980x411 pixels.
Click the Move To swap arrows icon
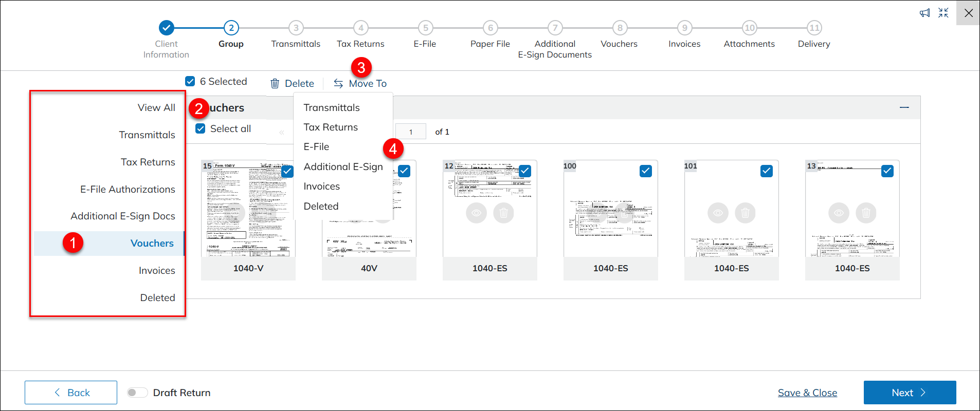pos(338,84)
